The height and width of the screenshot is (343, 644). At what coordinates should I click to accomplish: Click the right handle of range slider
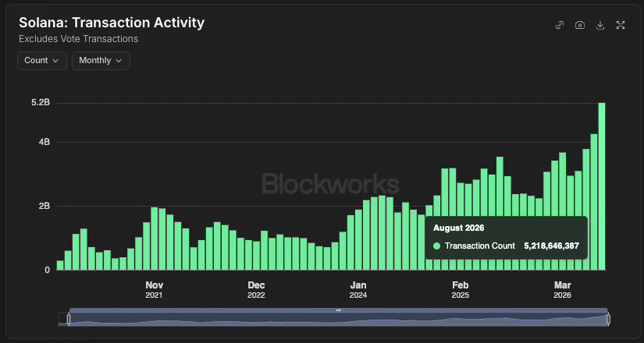pos(608,319)
